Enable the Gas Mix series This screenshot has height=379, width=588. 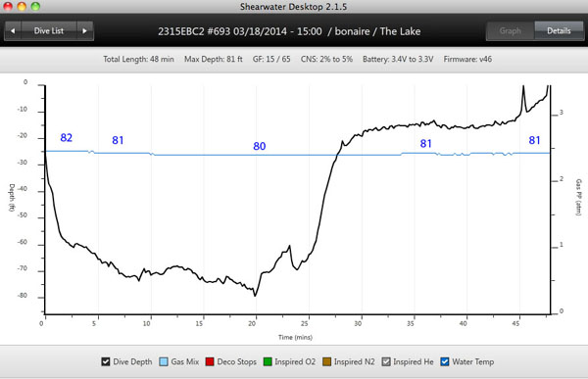click(x=164, y=361)
